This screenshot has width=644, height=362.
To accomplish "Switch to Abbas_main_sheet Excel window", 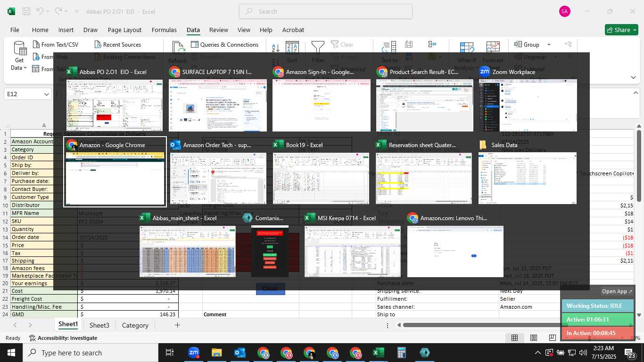I will [187, 245].
